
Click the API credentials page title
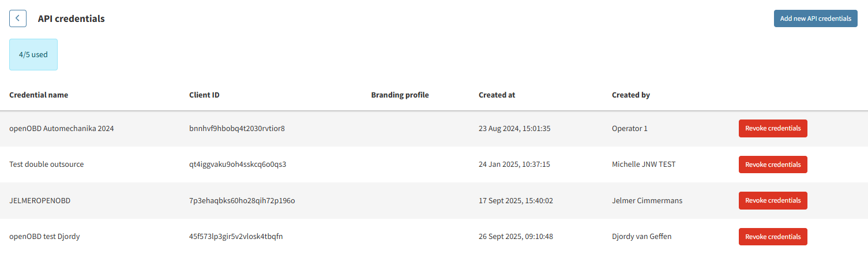pos(72,18)
